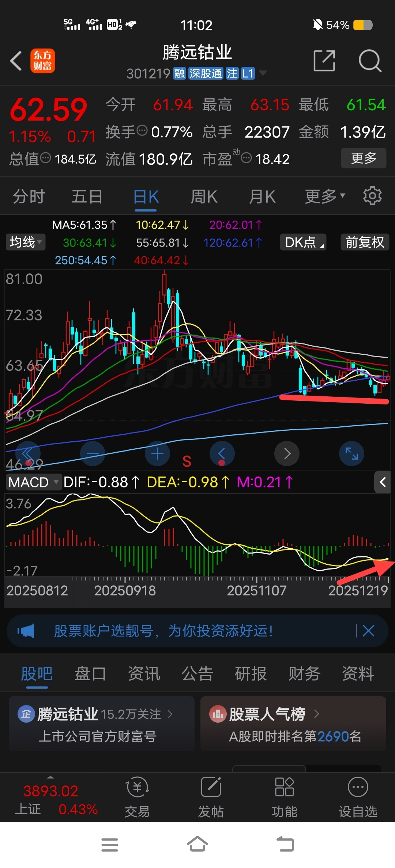Tap the 融 margin badge
This screenshot has width=395, height=868.
click(x=180, y=73)
